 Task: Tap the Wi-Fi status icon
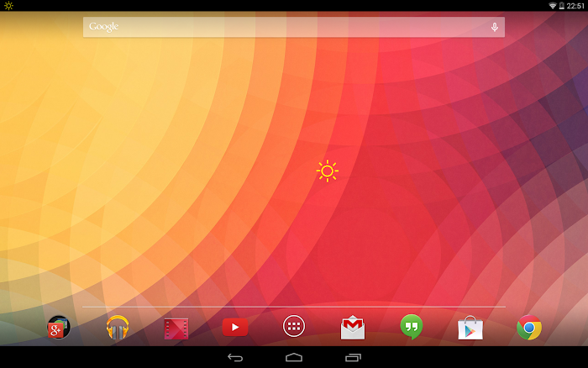point(553,6)
